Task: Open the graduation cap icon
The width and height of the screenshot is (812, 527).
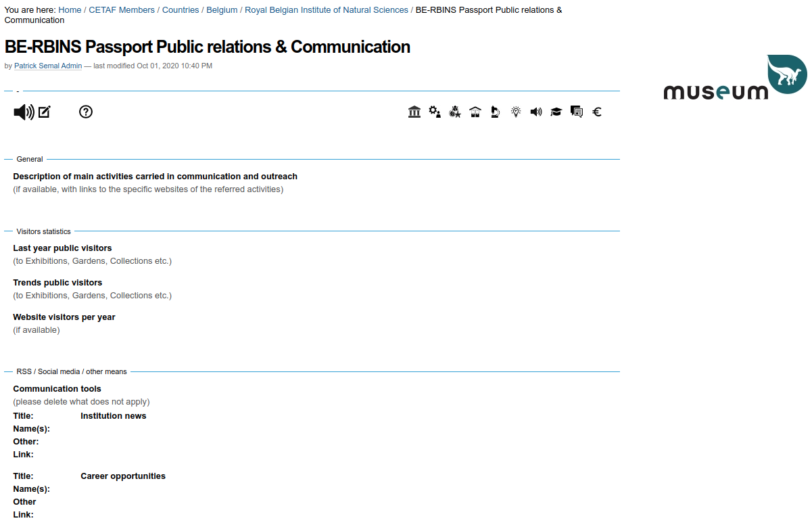Action: coord(556,112)
